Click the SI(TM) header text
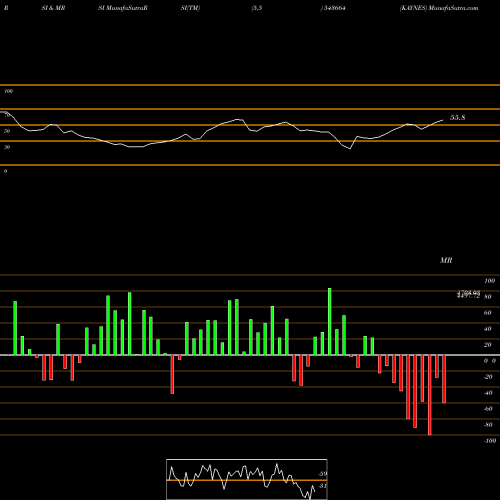The width and height of the screenshot is (500, 500). pyautogui.click(x=190, y=8)
